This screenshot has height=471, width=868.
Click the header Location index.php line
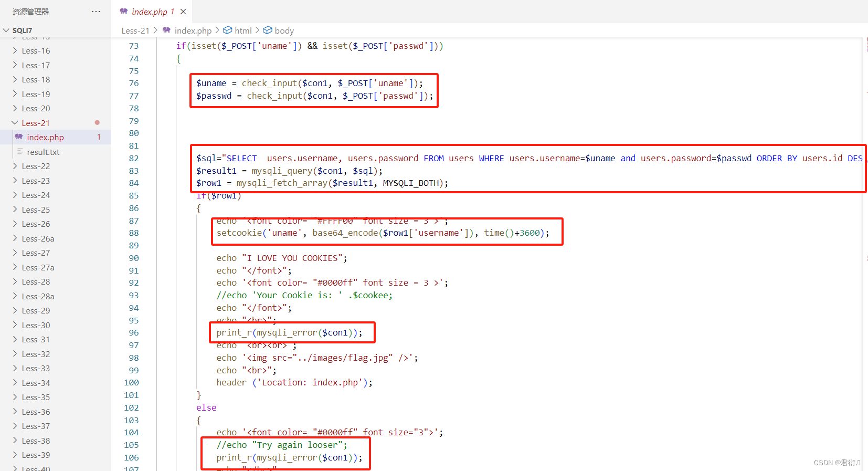(x=294, y=382)
